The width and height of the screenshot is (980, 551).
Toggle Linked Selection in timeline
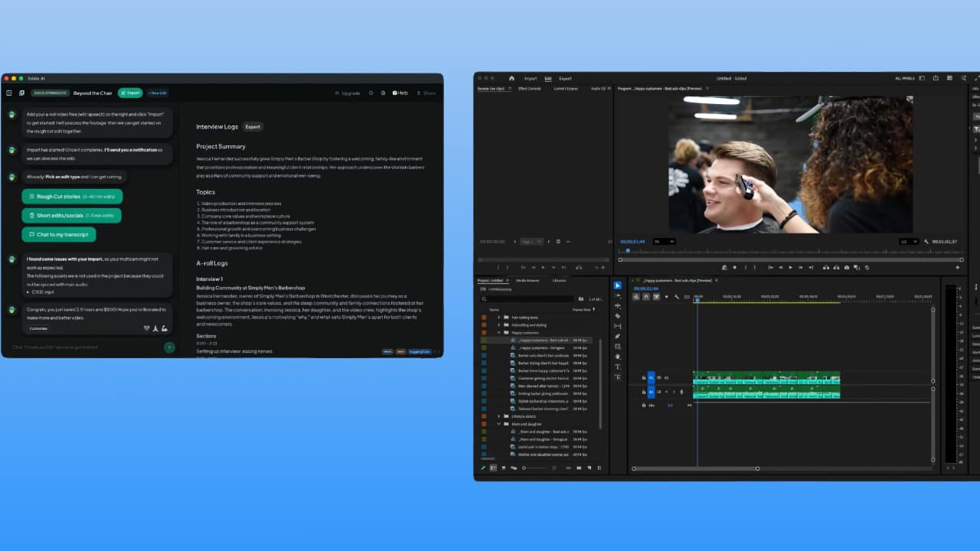[656, 296]
